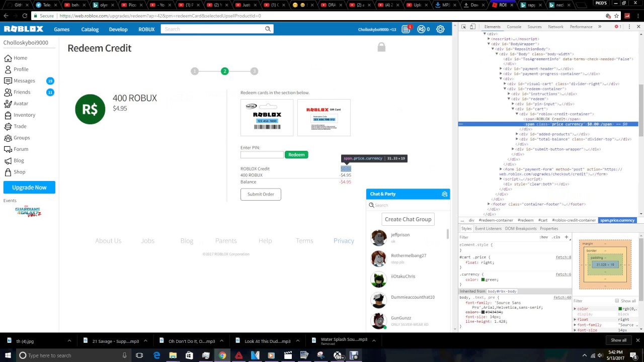This screenshot has height=362, width=644.
Task: Switch to the Network tab in DevTools
Action: coord(555,27)
